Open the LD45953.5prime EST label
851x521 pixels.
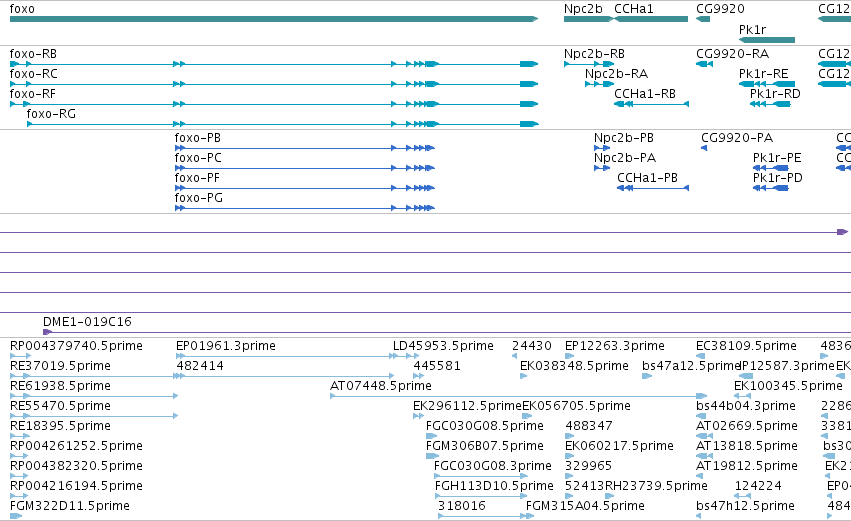pyautogui.click(x=443, y=346)
